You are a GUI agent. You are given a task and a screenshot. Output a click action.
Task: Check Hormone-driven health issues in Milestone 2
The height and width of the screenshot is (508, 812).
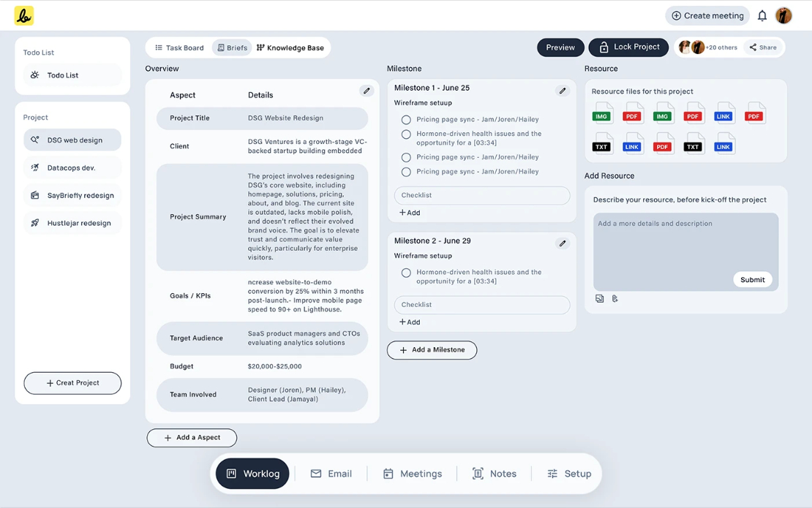click(x=406, y=273)
